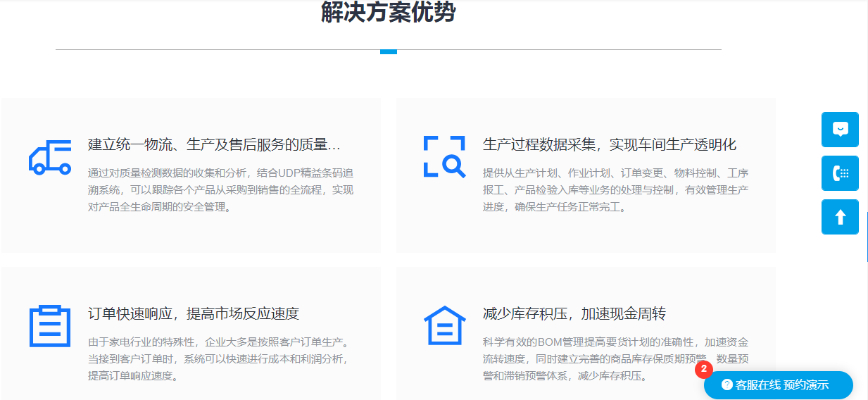
Task: Click the 解决方案优势 section title
Action: 389,12
